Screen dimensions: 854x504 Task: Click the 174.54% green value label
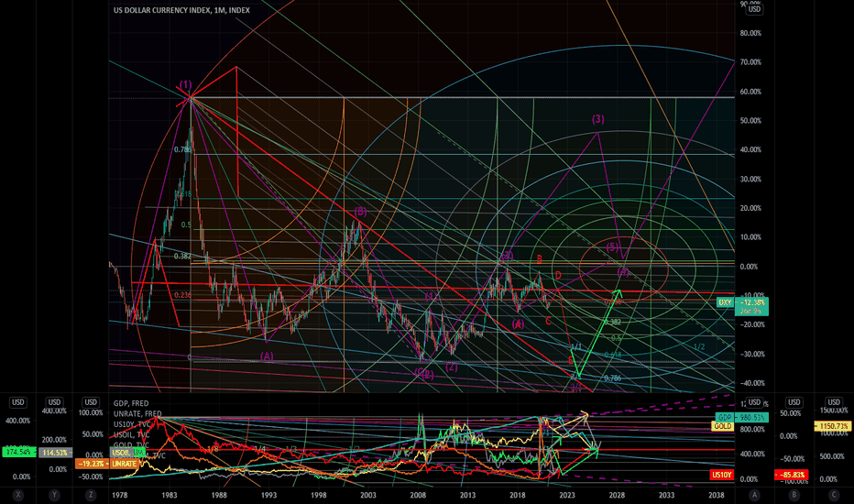(x=19, y=453)
